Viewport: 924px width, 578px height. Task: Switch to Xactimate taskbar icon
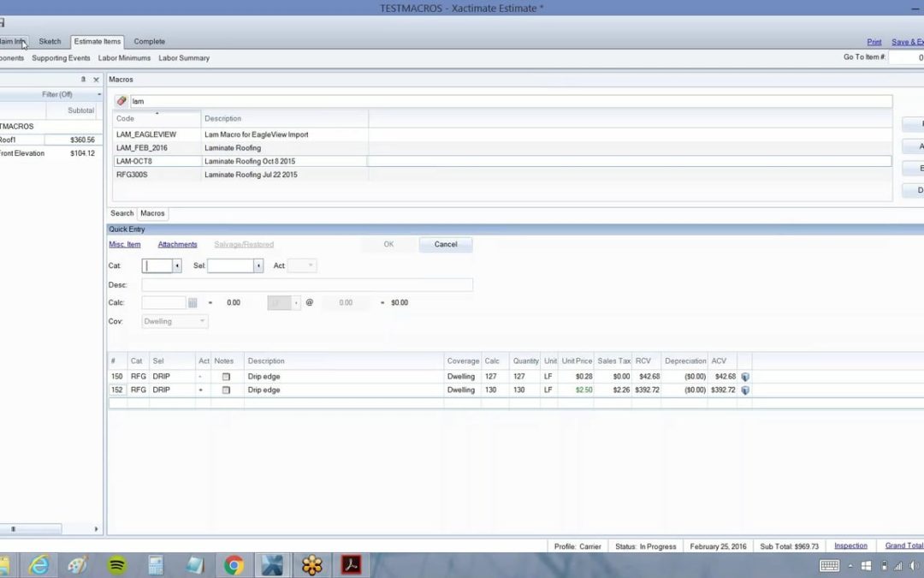click(x=272, y=565)
